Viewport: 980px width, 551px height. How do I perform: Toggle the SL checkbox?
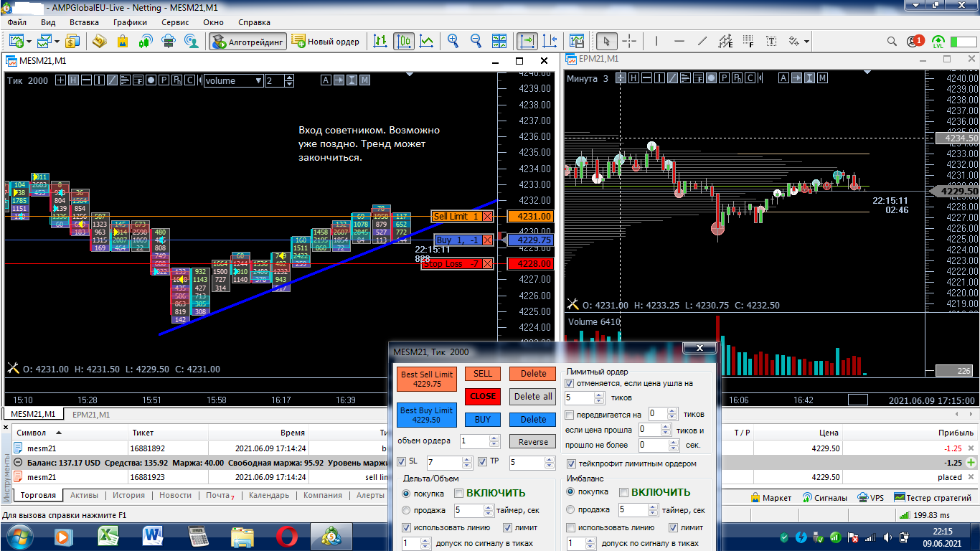coord(401,461)
